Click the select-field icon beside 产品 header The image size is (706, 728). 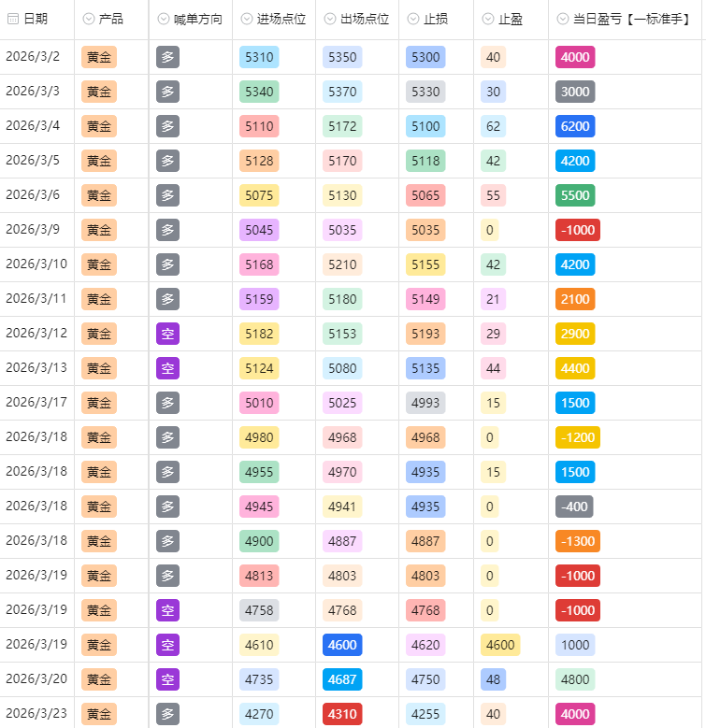pyautogui.click(x=89, y=19)
